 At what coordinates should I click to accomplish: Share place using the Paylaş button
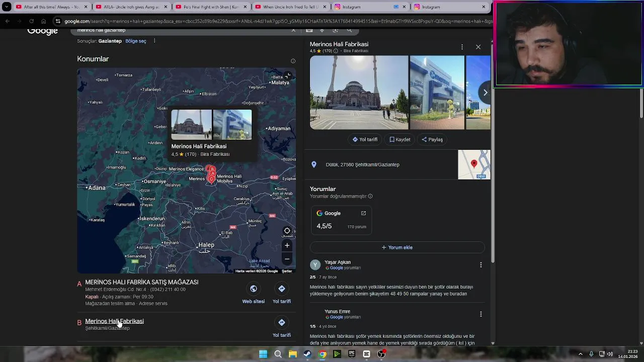[432, 139]
